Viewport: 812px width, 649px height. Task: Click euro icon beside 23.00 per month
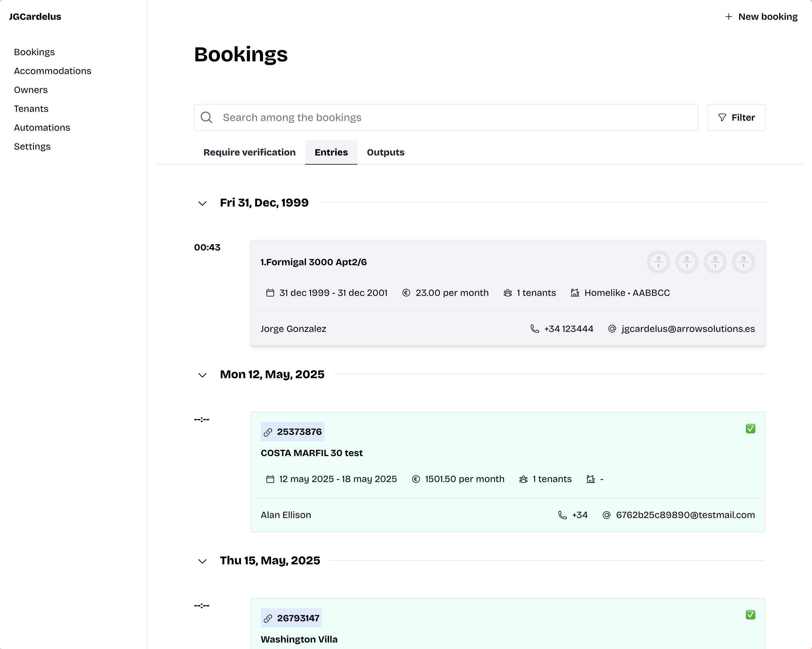(406, 293)
